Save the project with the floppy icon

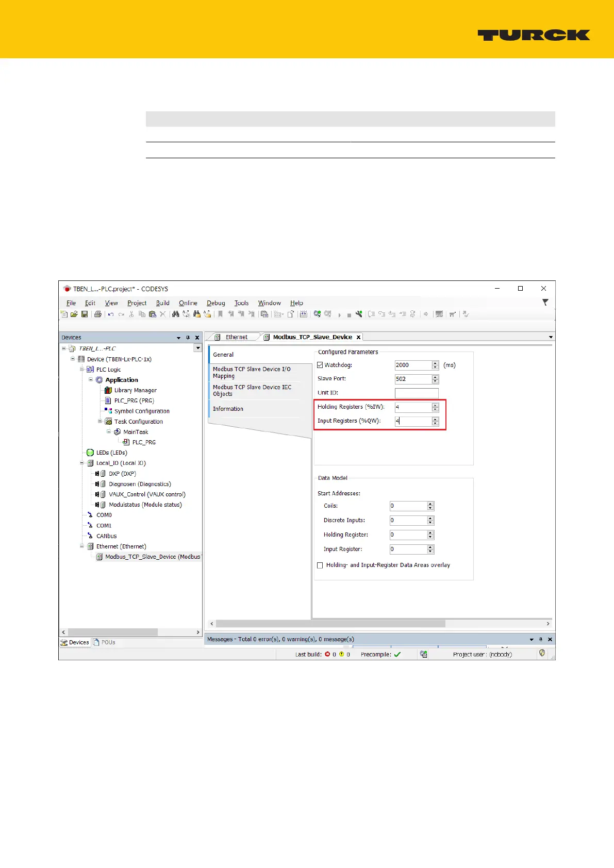pos(84,314)
